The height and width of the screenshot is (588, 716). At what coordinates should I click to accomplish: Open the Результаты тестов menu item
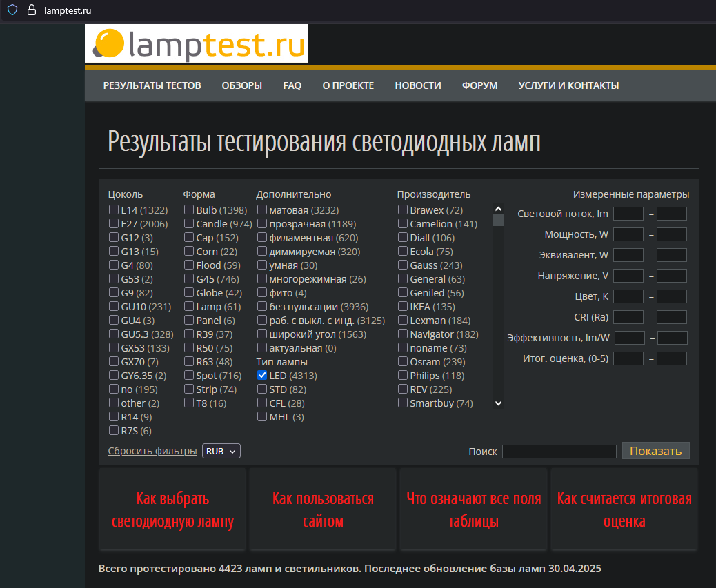(152, 85)
